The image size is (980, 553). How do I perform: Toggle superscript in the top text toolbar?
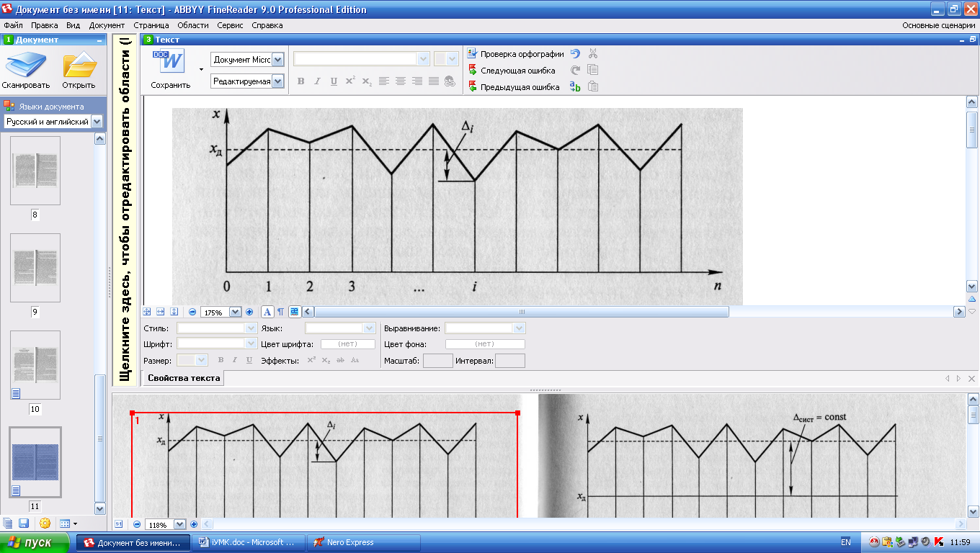[350, 81]
